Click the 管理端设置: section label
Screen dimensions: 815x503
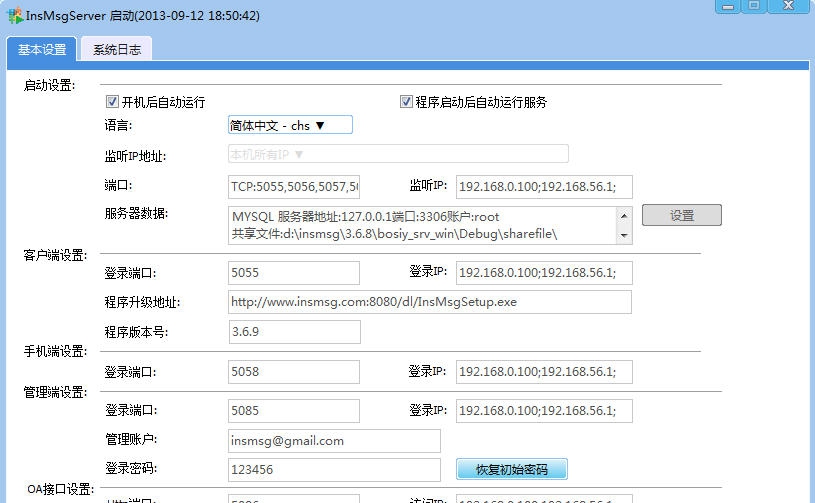(x=55, y=392)
